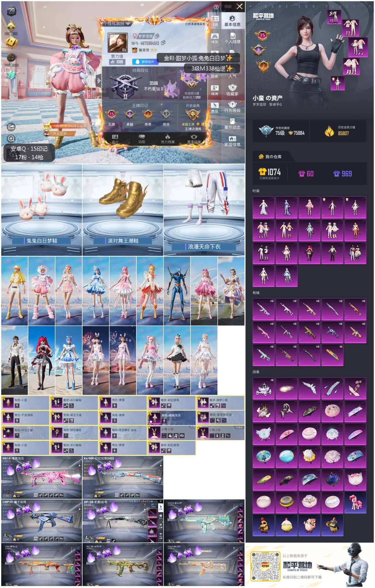Copy player ID 4675964513 with copy icon
375x588 pixels.
[x=163, y=43]
